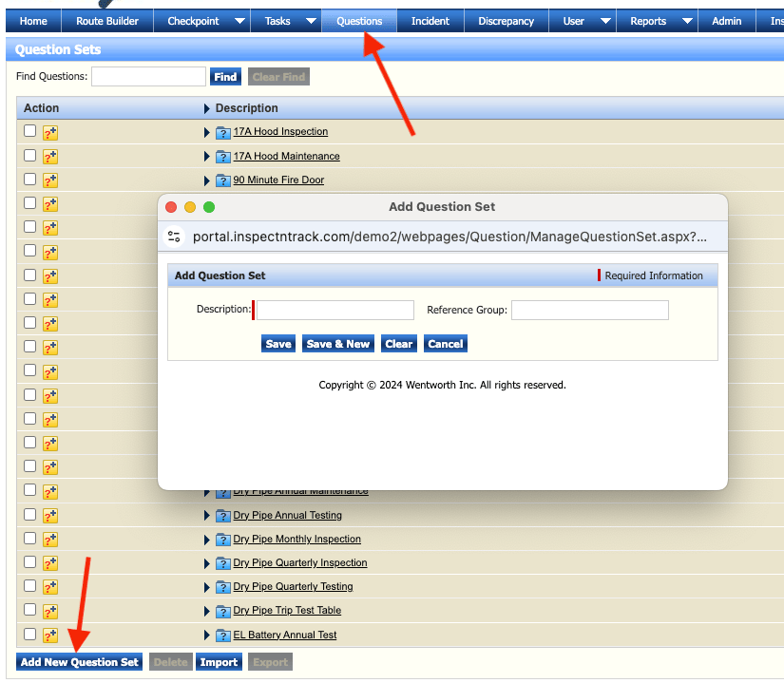Expand the 17A Hood Maintenance question set
Viewport: 784px width, 683px height.
(x=207, y=157)
